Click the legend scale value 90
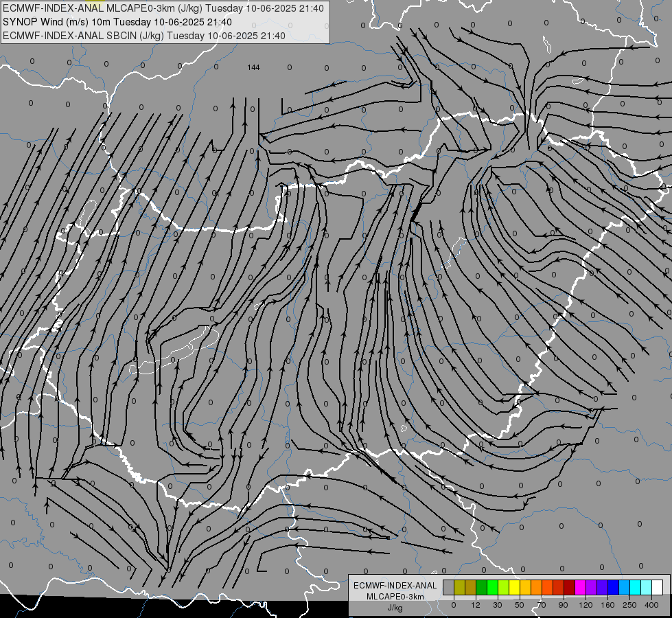The height and width of the screenshot is (618, 672). [563, 605]
